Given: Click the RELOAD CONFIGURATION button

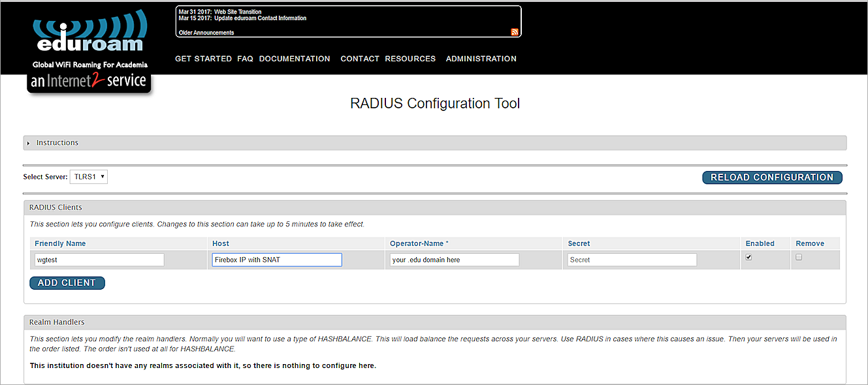Looking at the screenshot, I should pyautogui.click(x=772, y=177).
